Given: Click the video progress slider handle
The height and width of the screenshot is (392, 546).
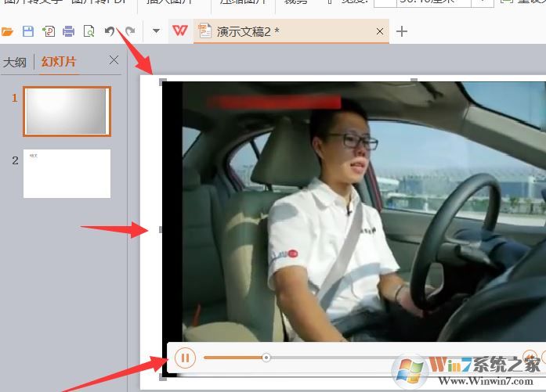Looking at the screenshot, I should 266,358.
